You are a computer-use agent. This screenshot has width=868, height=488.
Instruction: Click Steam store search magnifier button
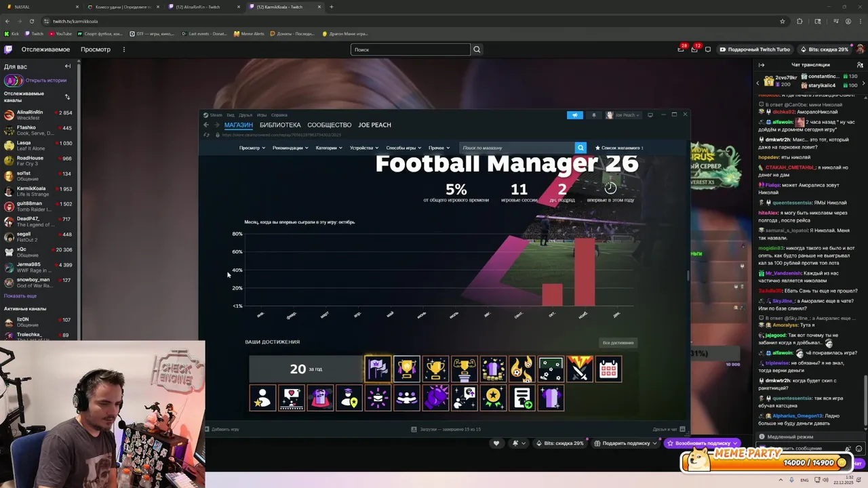(x=580, y=148)
